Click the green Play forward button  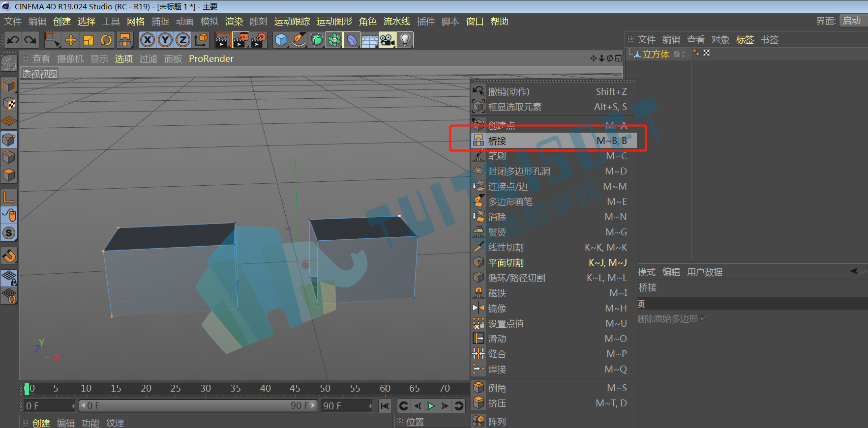pos(431,406)
